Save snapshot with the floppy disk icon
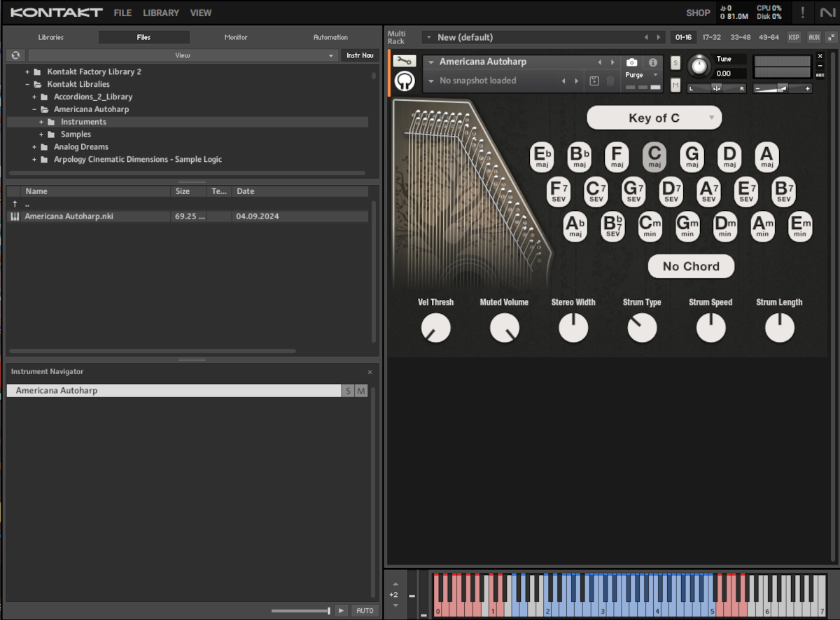840x620 pixels. click(594, 81)
